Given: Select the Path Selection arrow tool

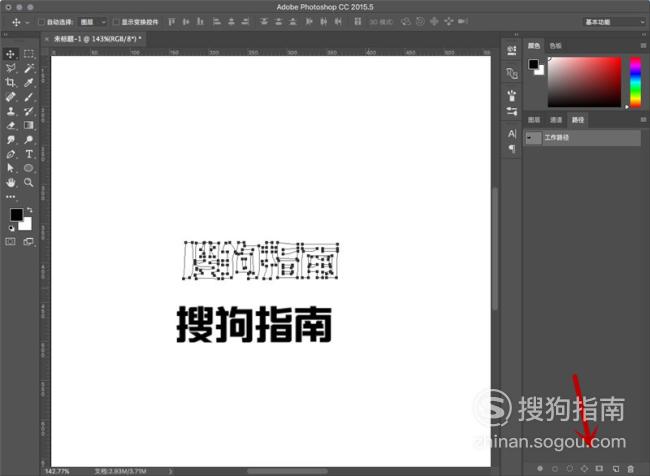Looking at the screenshot, I should pyautogui.click(x=11, y=168).
